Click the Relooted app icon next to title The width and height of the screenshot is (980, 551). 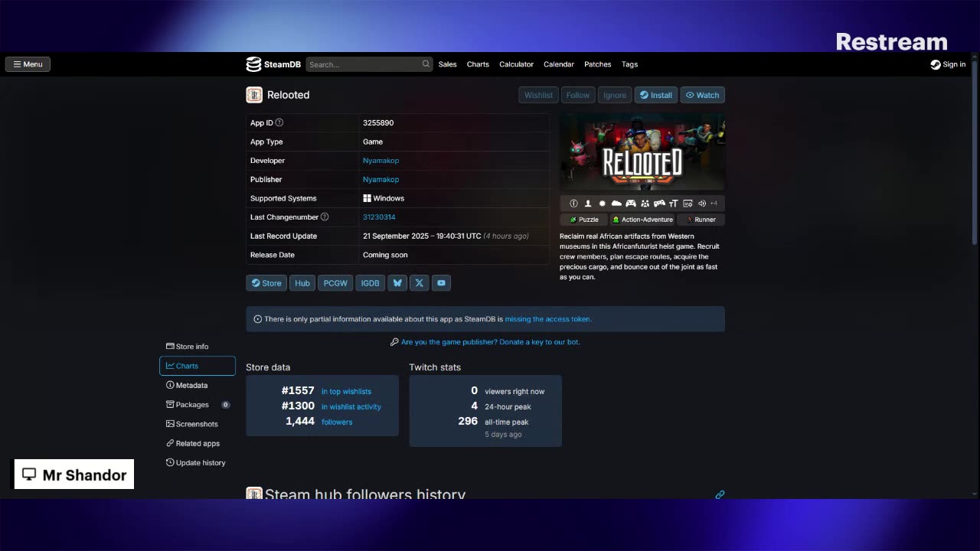(x=254, y=95)
